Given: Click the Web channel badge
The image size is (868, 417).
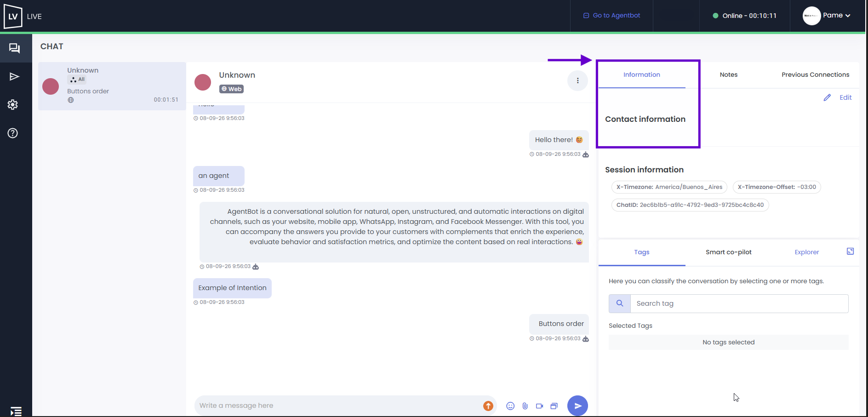Looking at the screenshot, I should click(231, 89).
